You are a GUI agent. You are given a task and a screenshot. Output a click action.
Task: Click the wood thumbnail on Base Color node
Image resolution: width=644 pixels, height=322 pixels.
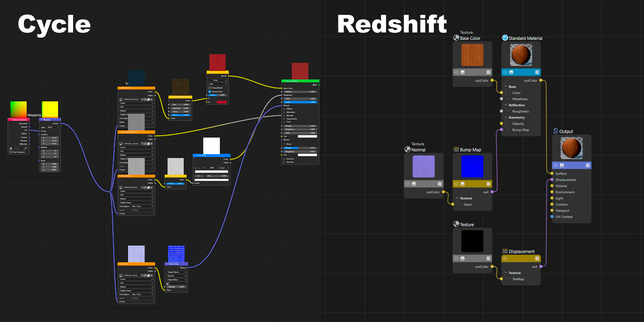point(472,55)
